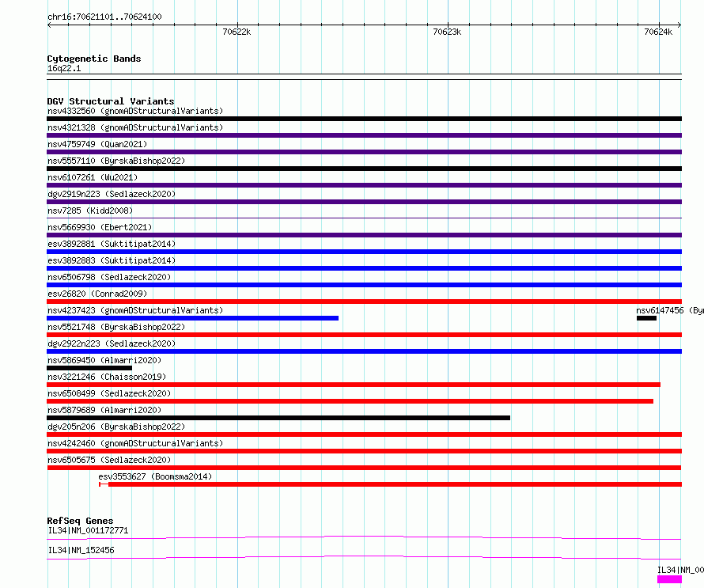Select the nsv6107261 (Wu2021) variant label
Screen dimensions: 704x588
(x=93, y=177)
